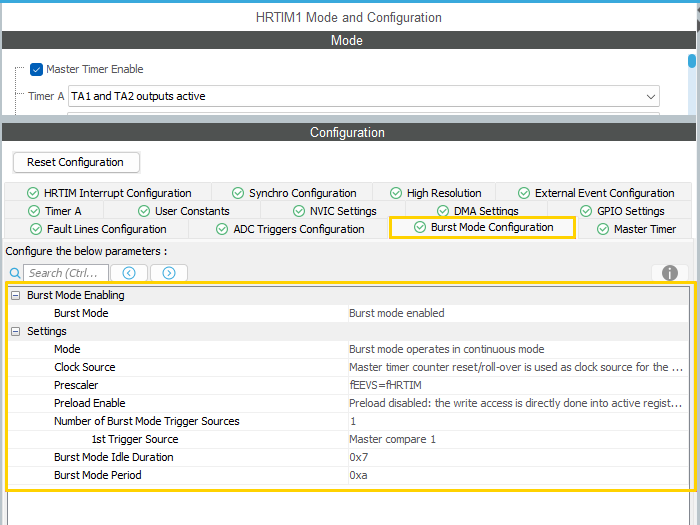
Task: Select the Prescaler value fEEVS=fHRTIM
Action: tap(518, 385)
